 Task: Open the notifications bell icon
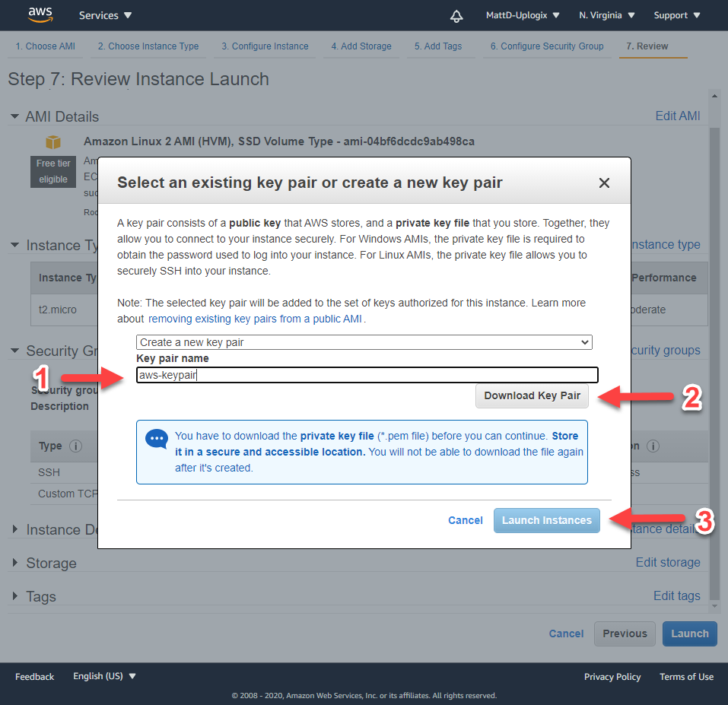click(456, 16)
